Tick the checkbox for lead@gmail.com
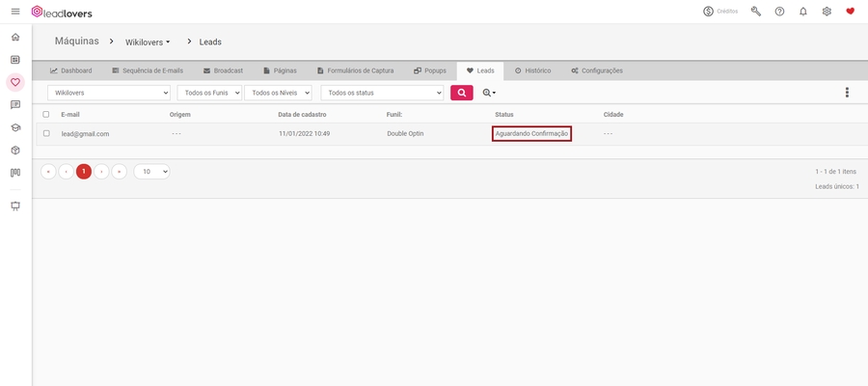868x386 pixels. [46, 133]
